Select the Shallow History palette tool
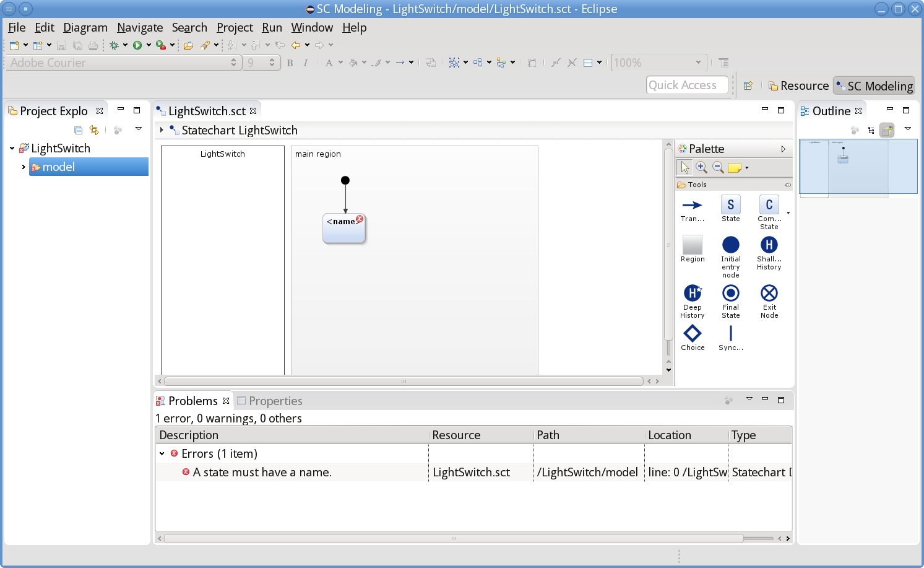This screenshot has width=924, height=568. (x=769, y=253)
